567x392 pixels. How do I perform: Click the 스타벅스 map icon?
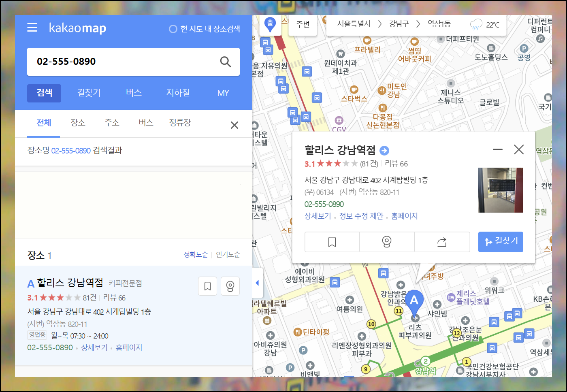point(354,89)
